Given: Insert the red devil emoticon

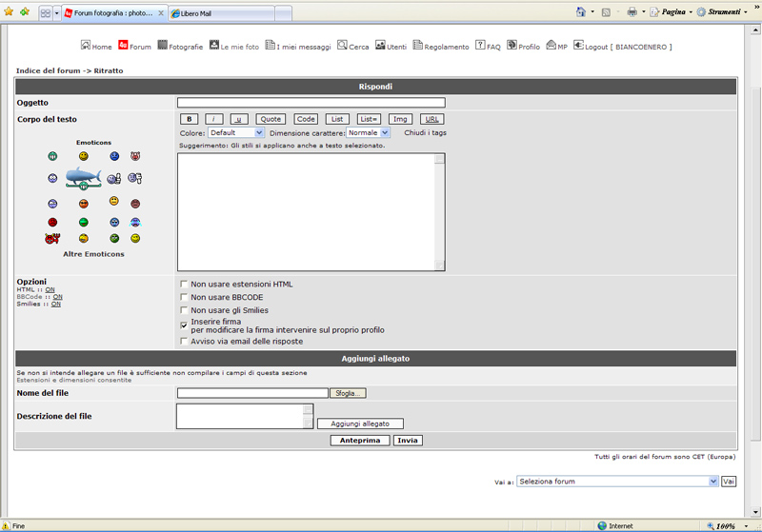Looking at the screenshot, I should [x=52, y=238].
